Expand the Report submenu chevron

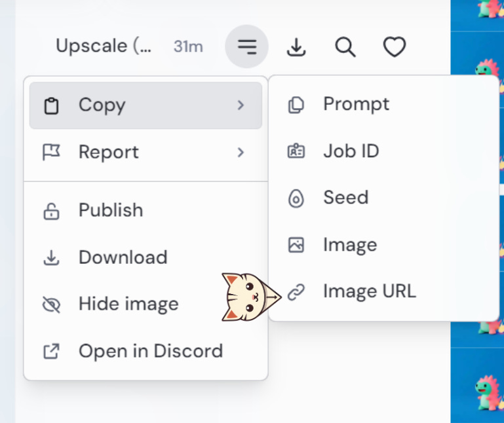point(241,153)
